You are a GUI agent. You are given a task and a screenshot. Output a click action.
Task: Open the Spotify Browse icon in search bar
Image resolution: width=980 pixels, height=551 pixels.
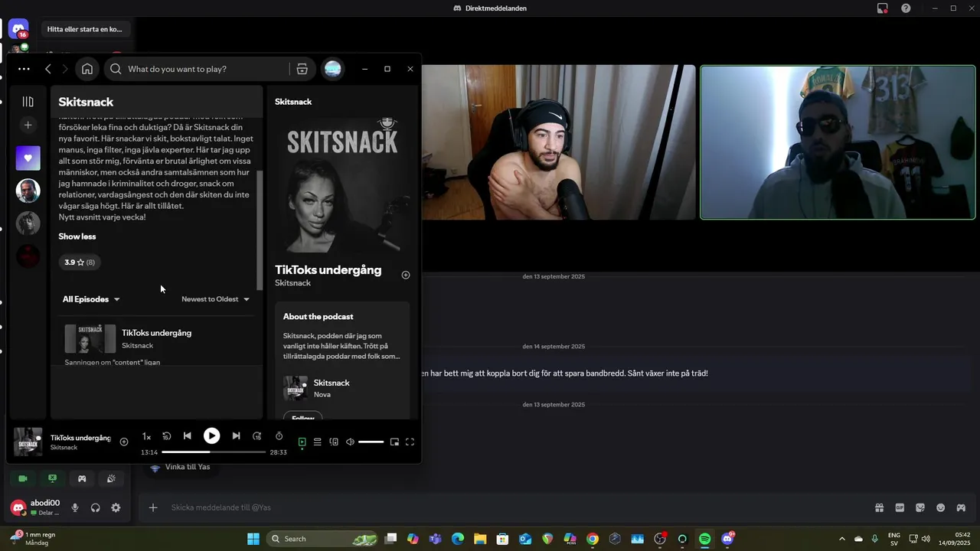[x=302, y=69]
